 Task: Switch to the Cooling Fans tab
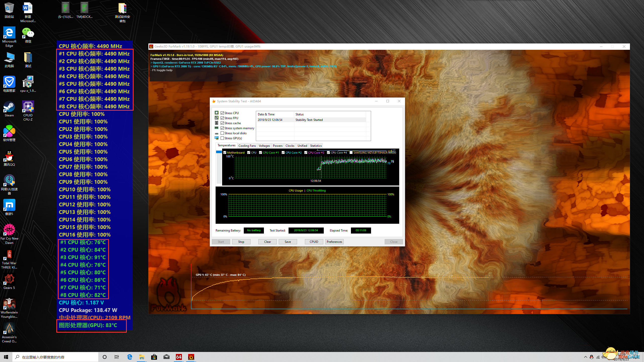(247, 146)
